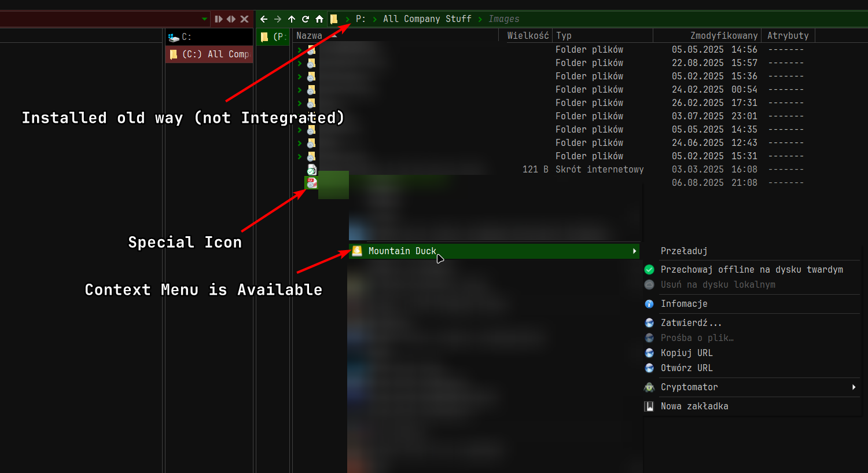Click the Cryptomator robot icon
This screenshot has width=868, height=473.
point(649,387)
